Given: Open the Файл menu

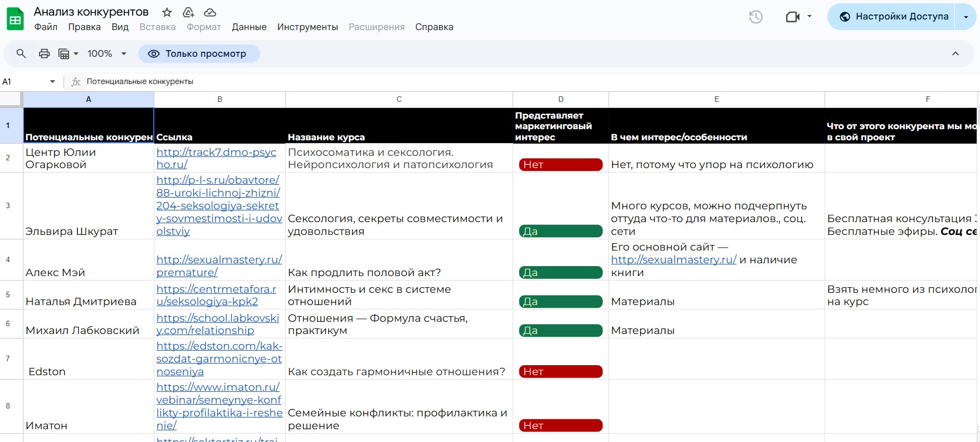Looking at the screenshot, I should click(x=46, y=27).
